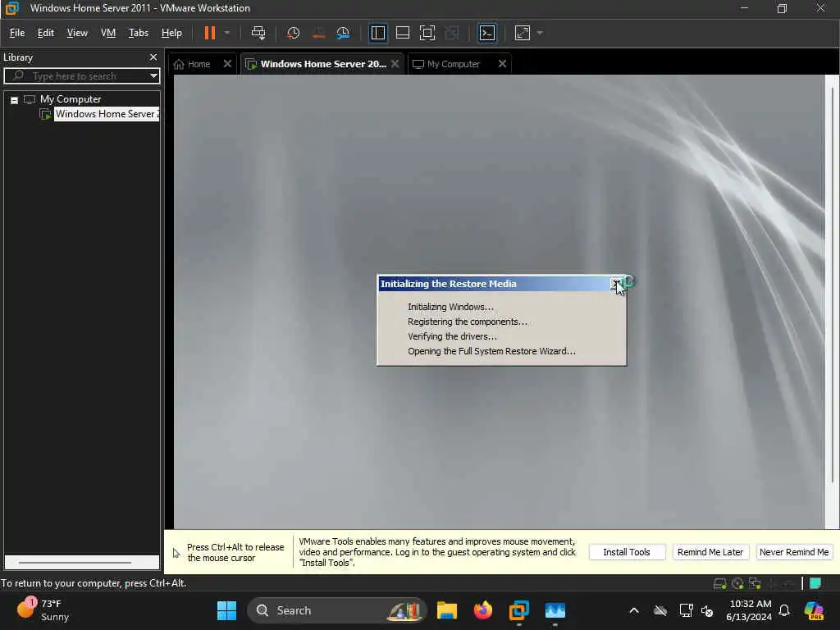Close the Initializing the Restore Media dialog
840x630 pixels.
pos(616,284)
